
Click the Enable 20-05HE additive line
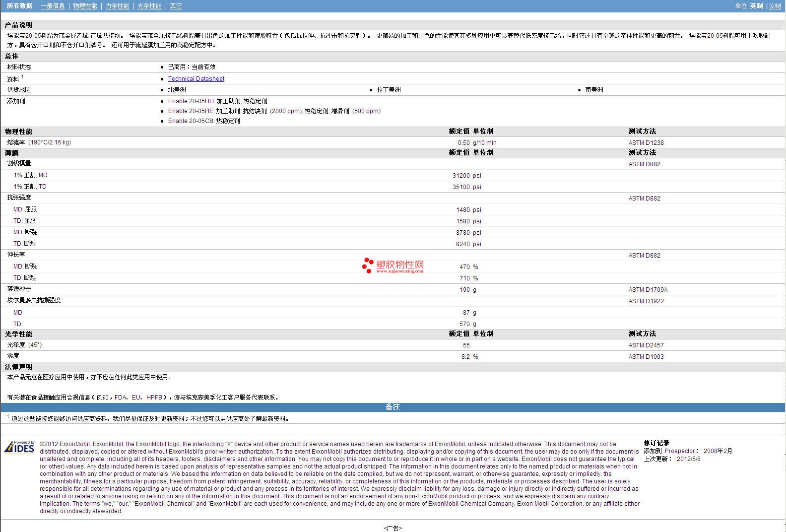[274, 111]
